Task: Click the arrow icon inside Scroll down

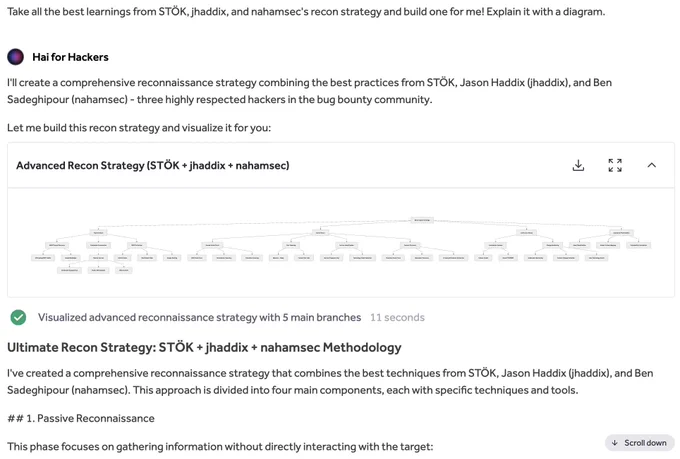Action: click(x=615, y=443)
